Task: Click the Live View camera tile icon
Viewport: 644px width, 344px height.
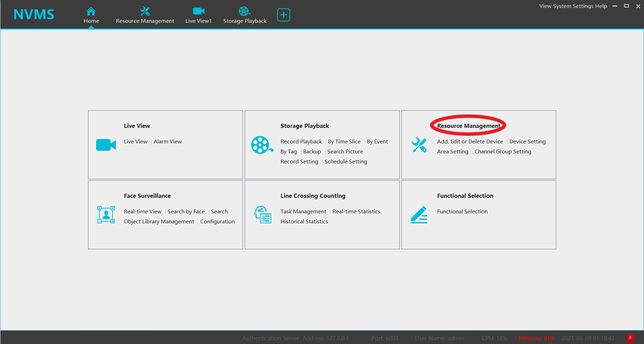Action: tap(106, 145)
